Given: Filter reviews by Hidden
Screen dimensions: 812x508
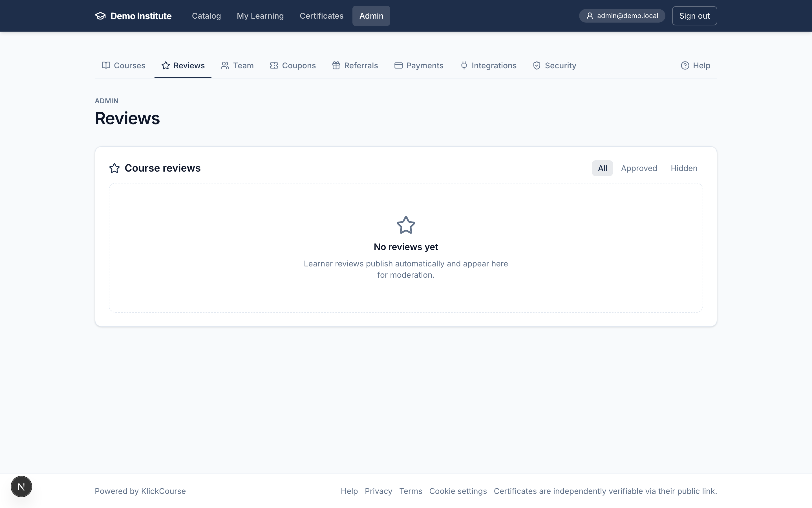Looking at the screenshot, I should point(684,168).
